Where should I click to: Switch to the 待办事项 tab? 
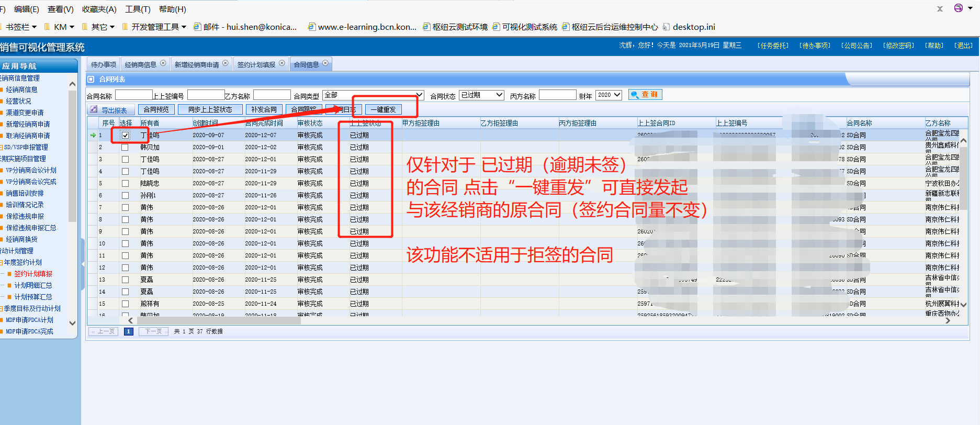[103, 64]
